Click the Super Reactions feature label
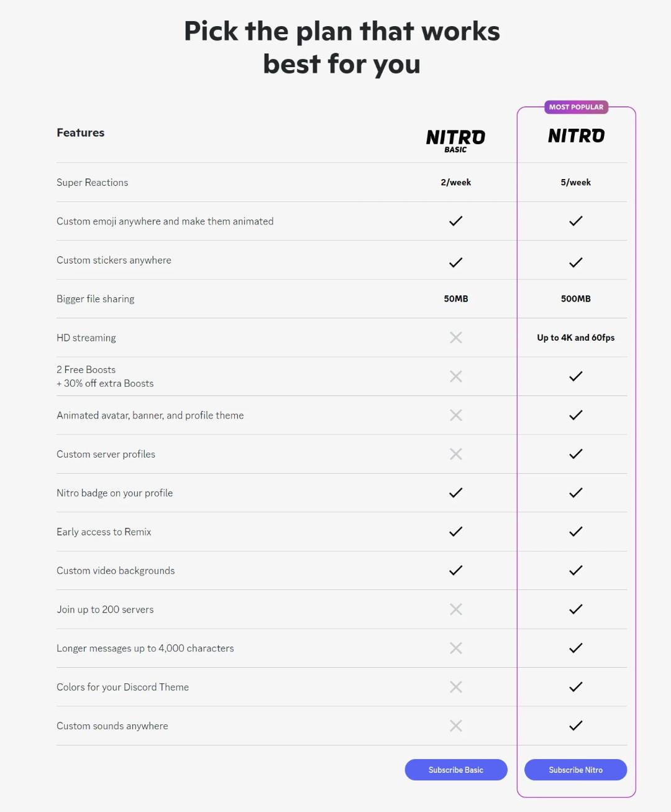 [93, 182]
